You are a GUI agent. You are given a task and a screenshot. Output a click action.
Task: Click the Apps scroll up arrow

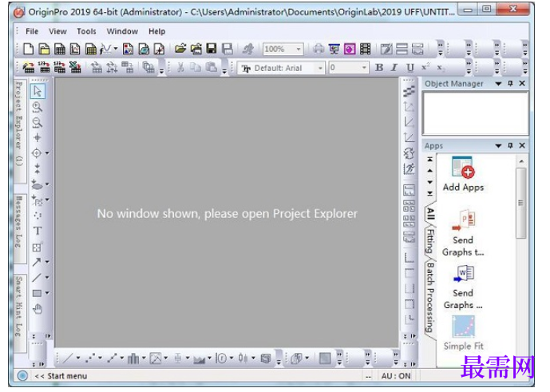click(x=521, y=161)
